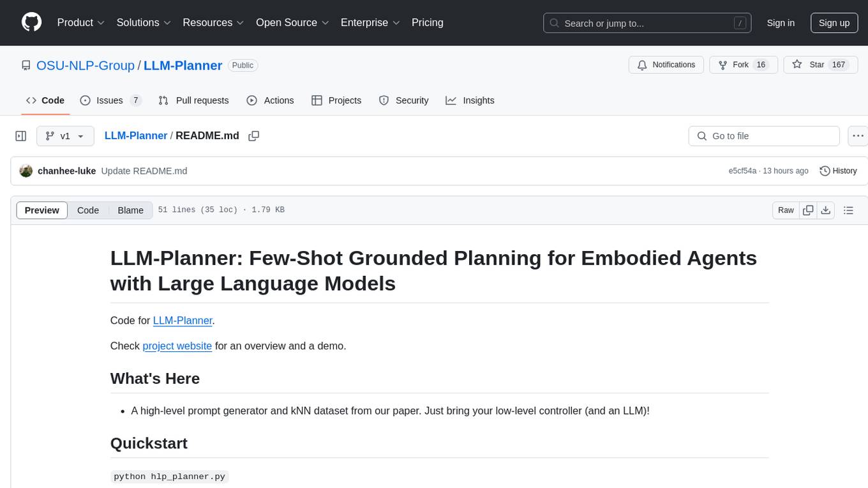868x488 pixels.
Task: Click the Issues count badge 7
Action: (x=135, y=100)
